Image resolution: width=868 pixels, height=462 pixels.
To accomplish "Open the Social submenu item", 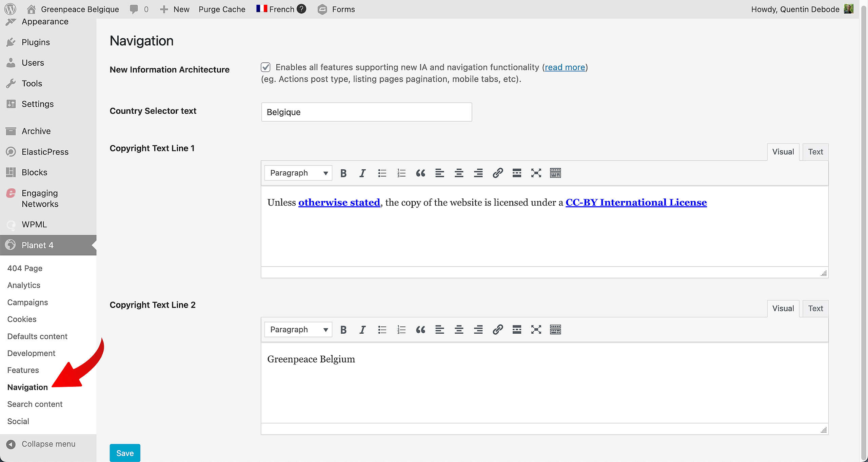I will 18,421.
